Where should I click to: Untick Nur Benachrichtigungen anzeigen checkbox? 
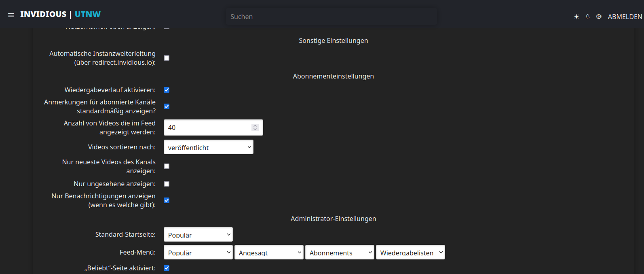(x=167, y=200)
